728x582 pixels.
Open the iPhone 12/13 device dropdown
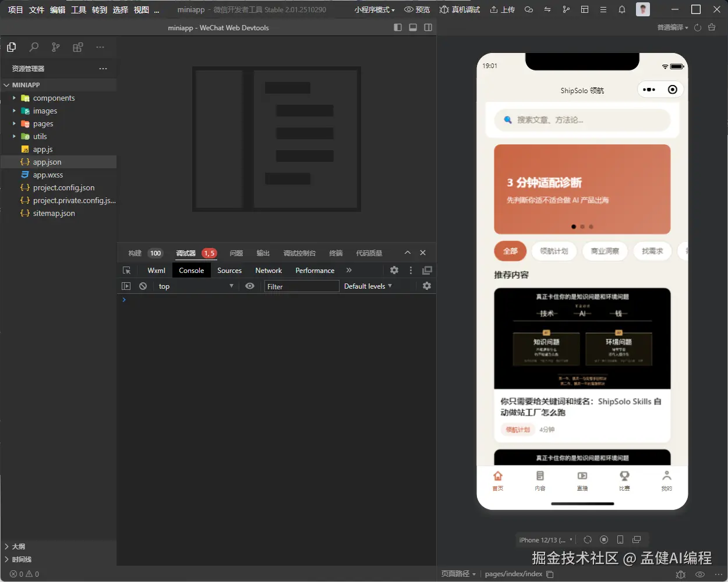[546, 540]
